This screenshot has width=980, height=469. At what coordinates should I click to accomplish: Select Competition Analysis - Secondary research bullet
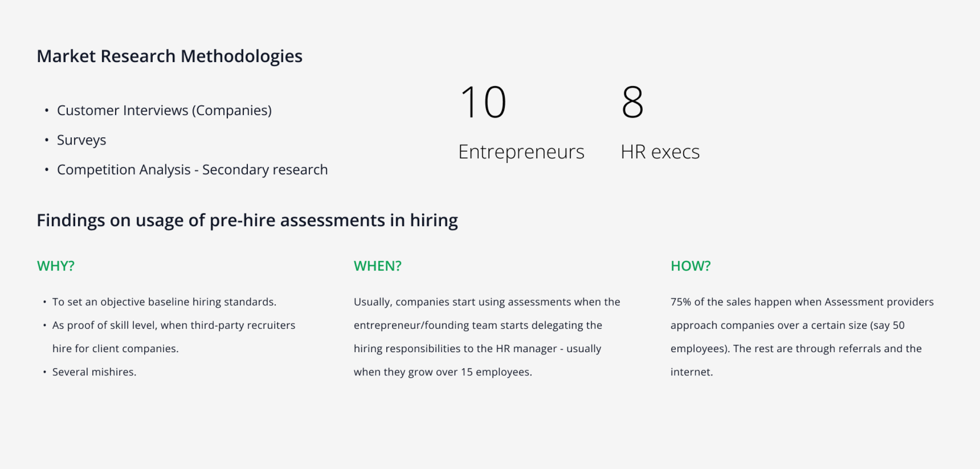[192, 170]
